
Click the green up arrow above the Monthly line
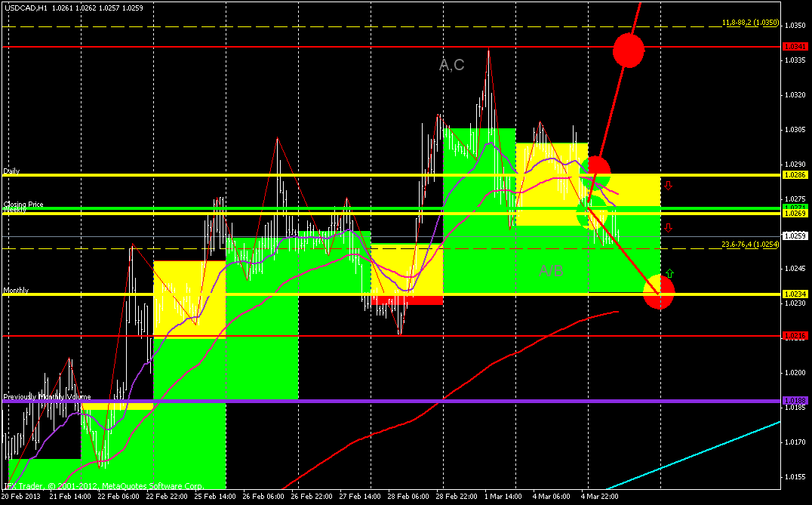click(669, 273)
